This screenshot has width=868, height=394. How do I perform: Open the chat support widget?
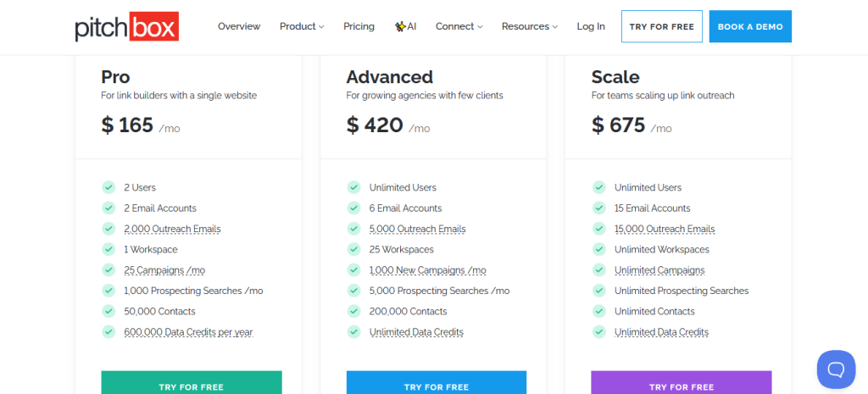836,369
